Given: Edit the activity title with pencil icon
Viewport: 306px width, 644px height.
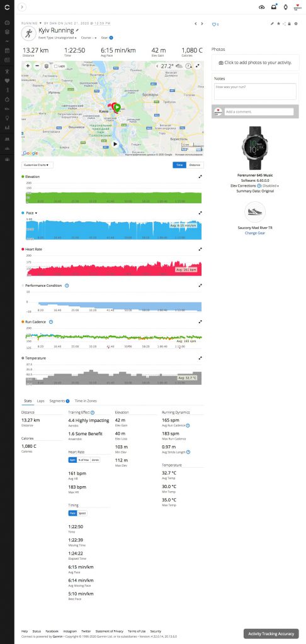Looking at the screenshot, I should [x=77, y=30].
